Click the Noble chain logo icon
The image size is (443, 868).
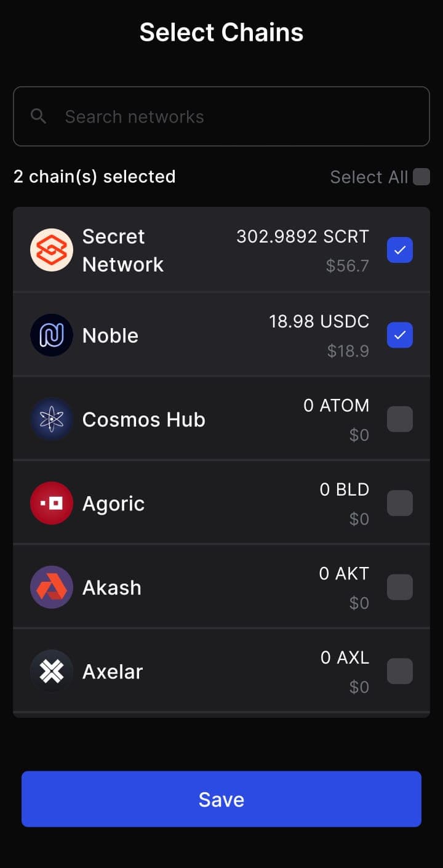point(52,335)
